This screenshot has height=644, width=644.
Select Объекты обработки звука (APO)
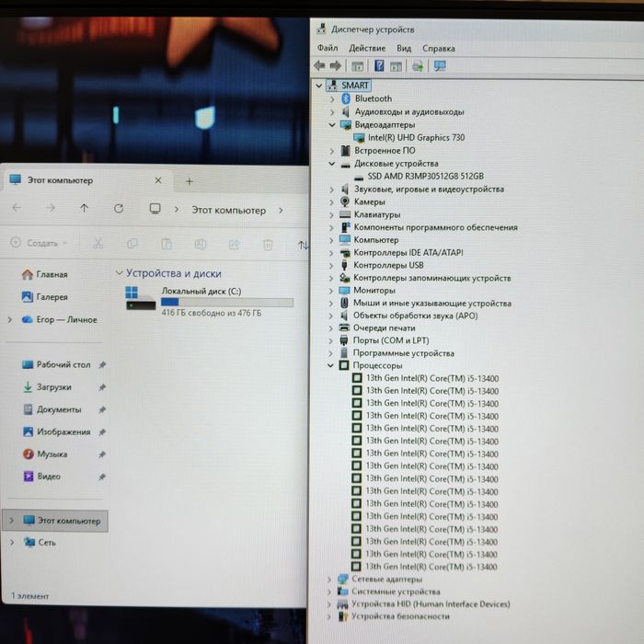tap(415, 316)
